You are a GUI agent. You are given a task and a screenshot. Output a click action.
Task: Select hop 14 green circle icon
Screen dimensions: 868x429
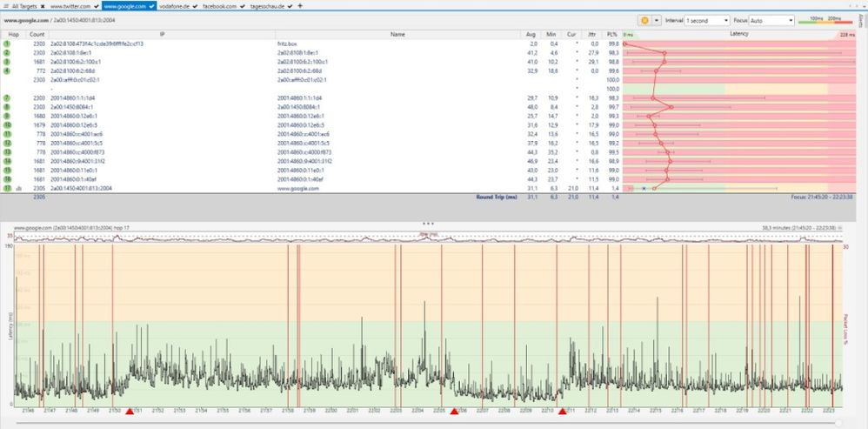(7, 161)
